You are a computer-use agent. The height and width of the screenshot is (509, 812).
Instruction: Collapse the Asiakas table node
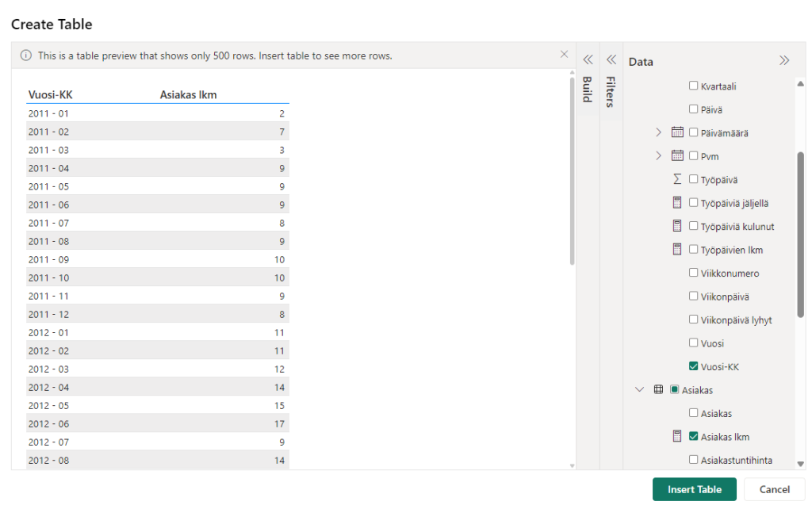pos(640,389)
